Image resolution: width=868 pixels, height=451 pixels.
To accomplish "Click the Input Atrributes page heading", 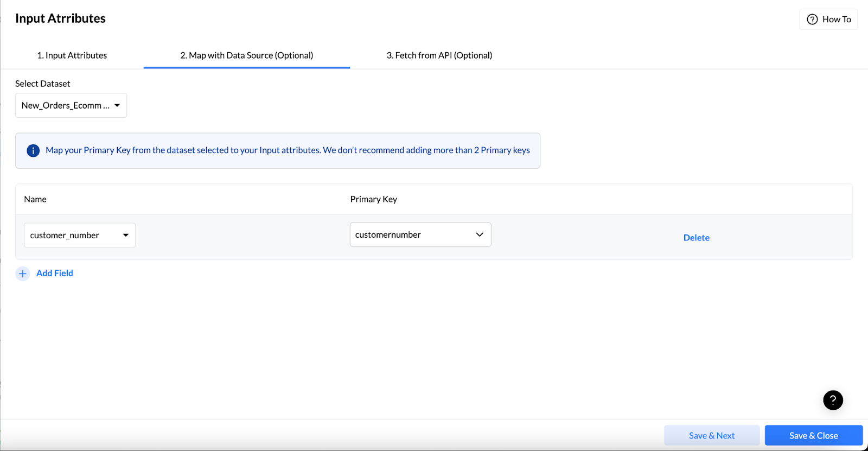I will pos(60,18).
